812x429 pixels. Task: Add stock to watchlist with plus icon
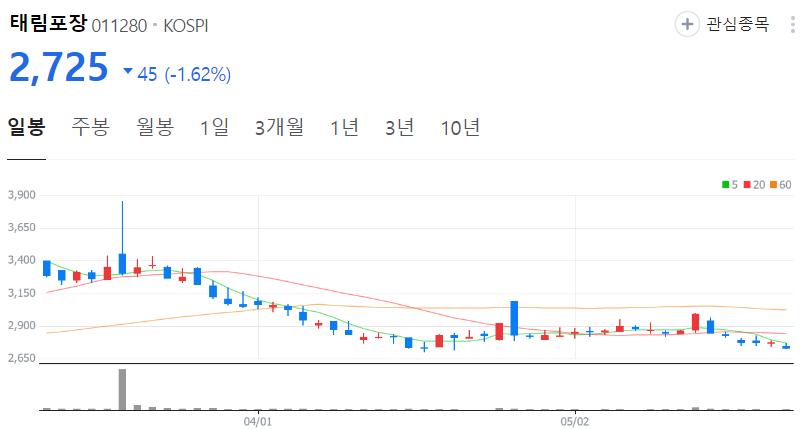[x=687, y=24]
